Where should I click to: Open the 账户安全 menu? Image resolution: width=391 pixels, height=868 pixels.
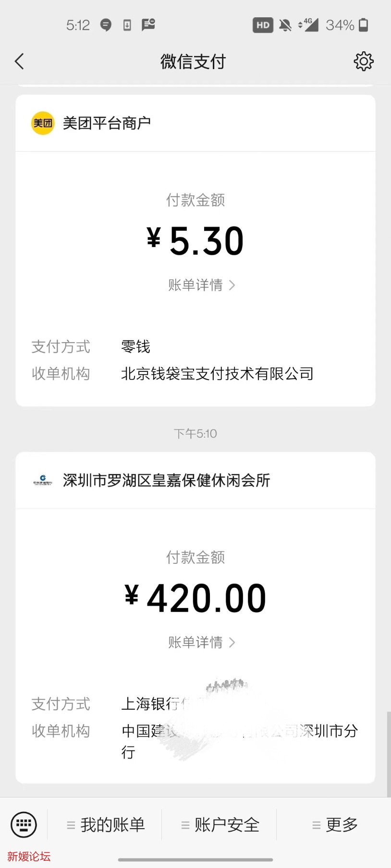(220, 825)
